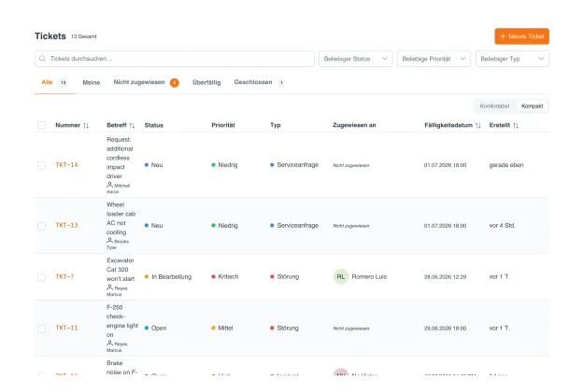The image size is (583, 392).
Task: Click the RL avatar for Romero Luis
Action: pyautogui.click(x=341, y=277)
